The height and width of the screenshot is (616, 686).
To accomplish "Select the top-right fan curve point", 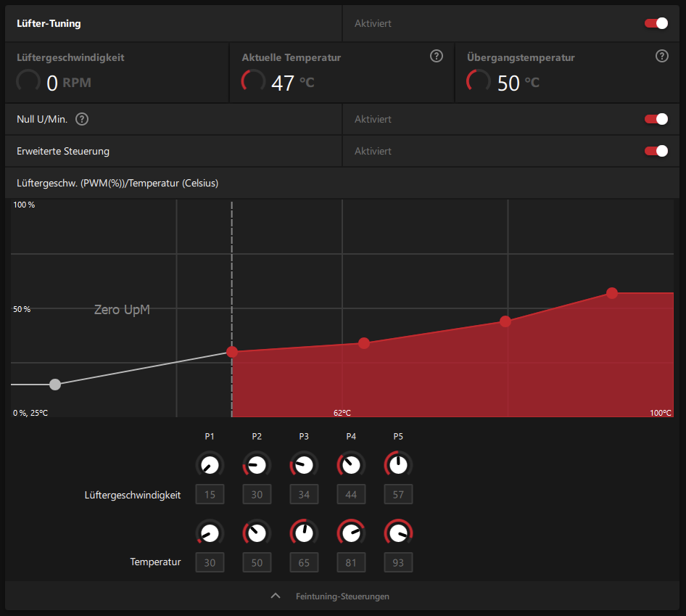I will [611, 293].
